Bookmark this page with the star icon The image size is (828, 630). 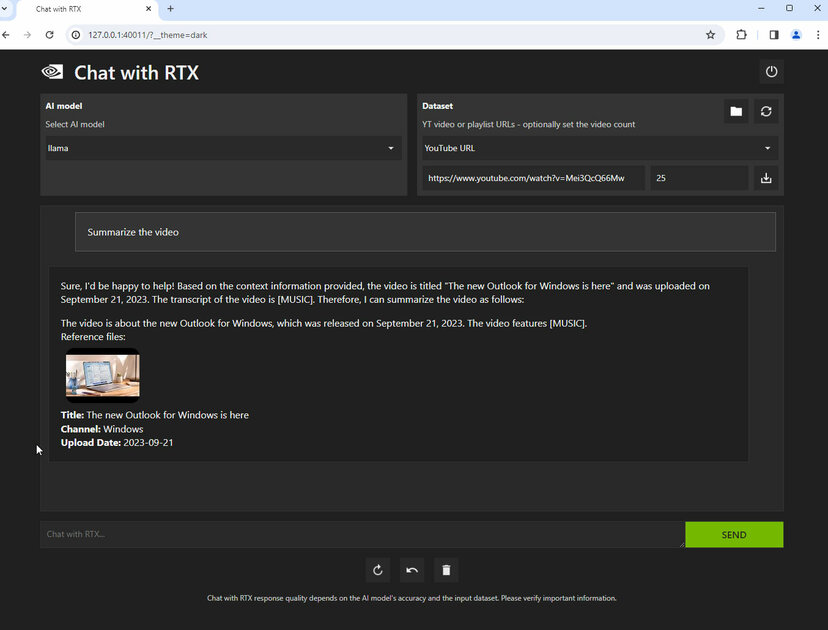(710, 34)
